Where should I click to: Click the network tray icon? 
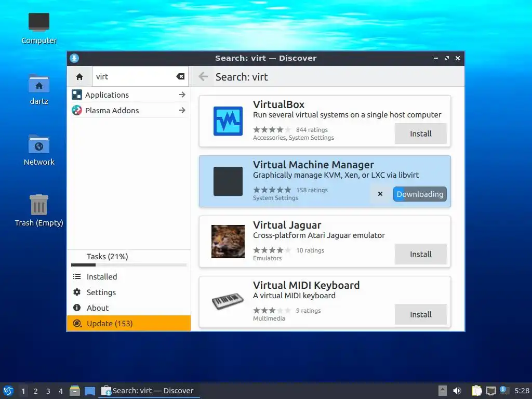click(490, 391)
